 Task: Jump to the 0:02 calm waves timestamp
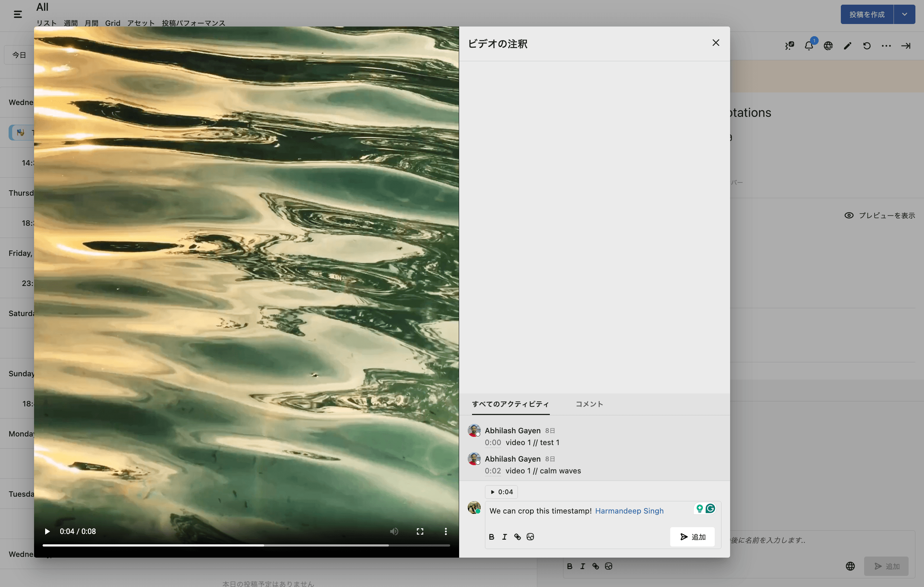[493, 471]
